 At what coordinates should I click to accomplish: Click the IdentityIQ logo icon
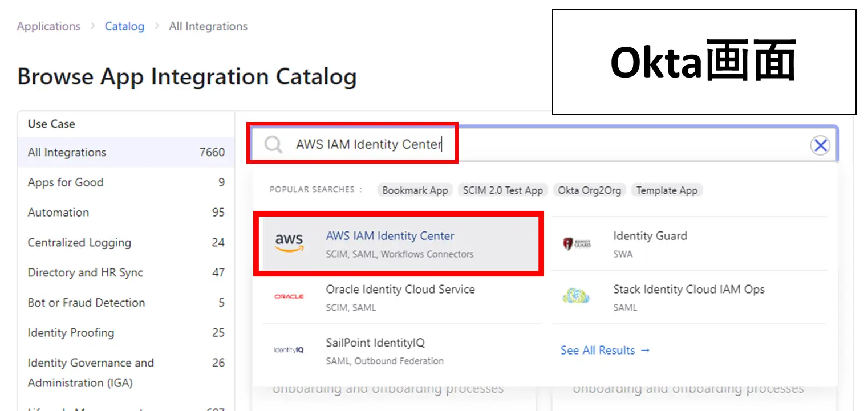(289, 350)
